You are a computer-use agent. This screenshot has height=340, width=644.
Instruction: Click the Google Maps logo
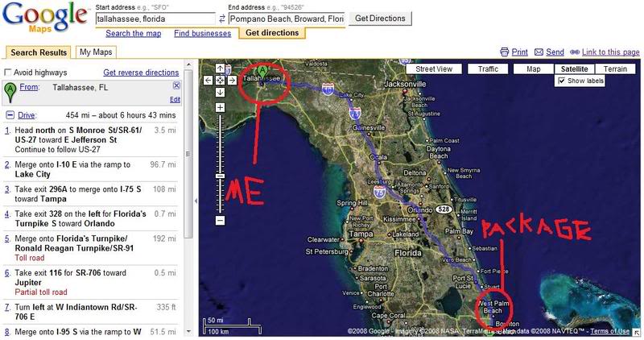click(44, 18)
